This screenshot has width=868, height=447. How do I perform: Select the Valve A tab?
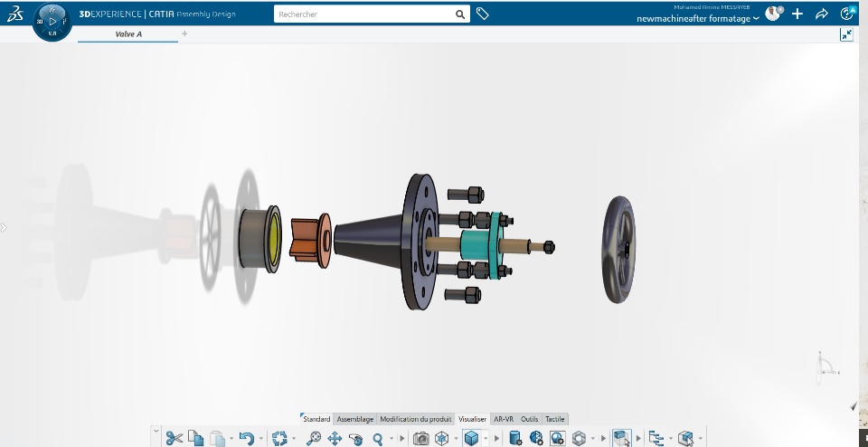pyautogui.click(x=127, y=33)
